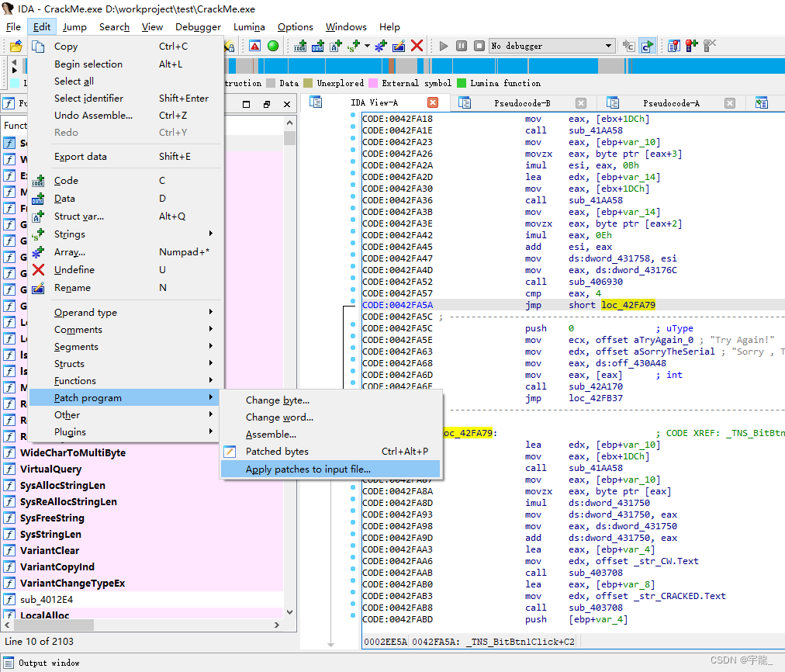The image size is (785, 672).
Task: Close the Pseudocode-A tab
Action: [x=730, y=103]
